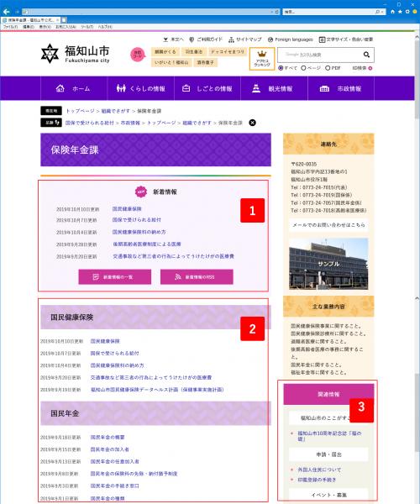Click the ドッコイセまつり keyword tag
Screen dimensions: 420x504
click(x=228, y=52)
